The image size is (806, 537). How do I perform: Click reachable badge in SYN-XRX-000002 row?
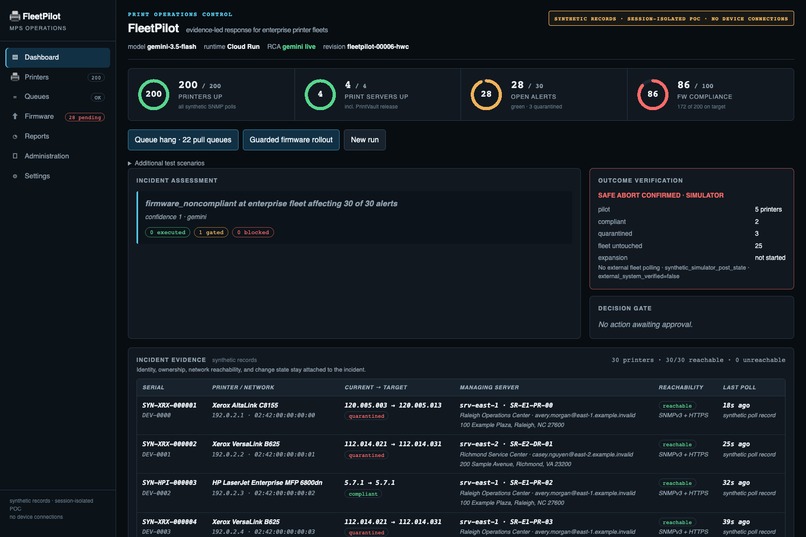click(x=677, y=445)
